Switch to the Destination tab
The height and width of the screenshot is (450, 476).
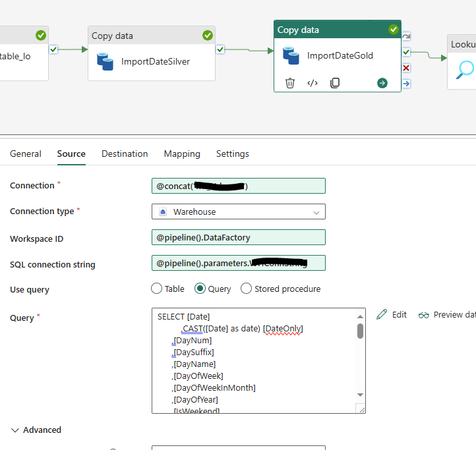click(x=125, y=154)
